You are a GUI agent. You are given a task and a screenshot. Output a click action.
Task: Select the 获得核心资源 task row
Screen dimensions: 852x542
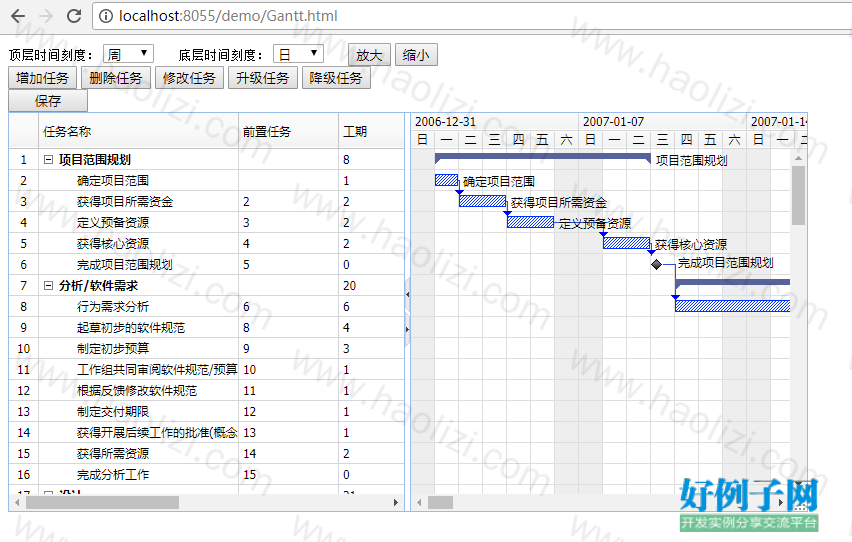(x=206, y=244)
